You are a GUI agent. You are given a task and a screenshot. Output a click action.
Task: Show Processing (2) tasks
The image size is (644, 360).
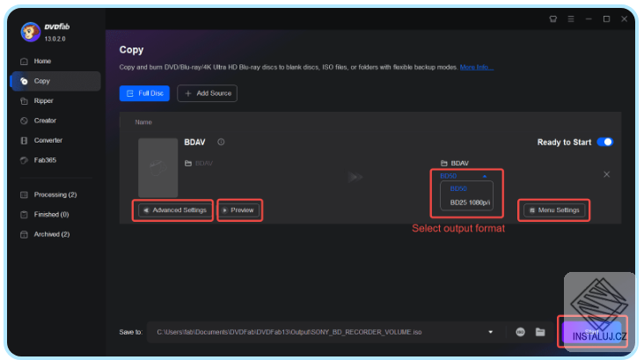pos(55,195)
